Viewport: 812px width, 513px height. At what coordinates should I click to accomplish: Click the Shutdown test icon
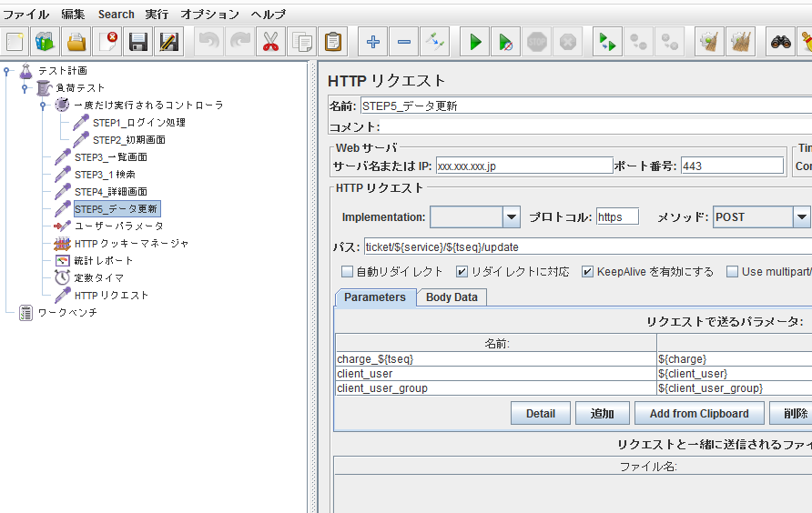568,42
